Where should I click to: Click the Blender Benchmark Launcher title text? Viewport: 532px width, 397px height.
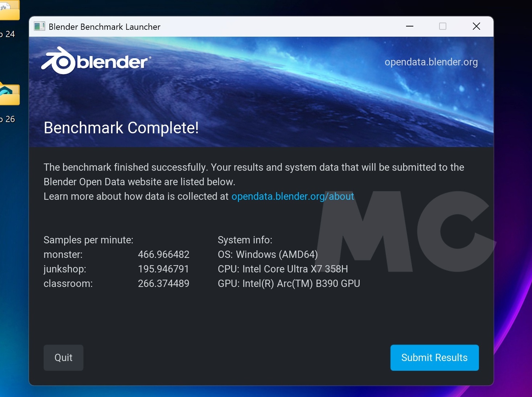pos(105,27)
